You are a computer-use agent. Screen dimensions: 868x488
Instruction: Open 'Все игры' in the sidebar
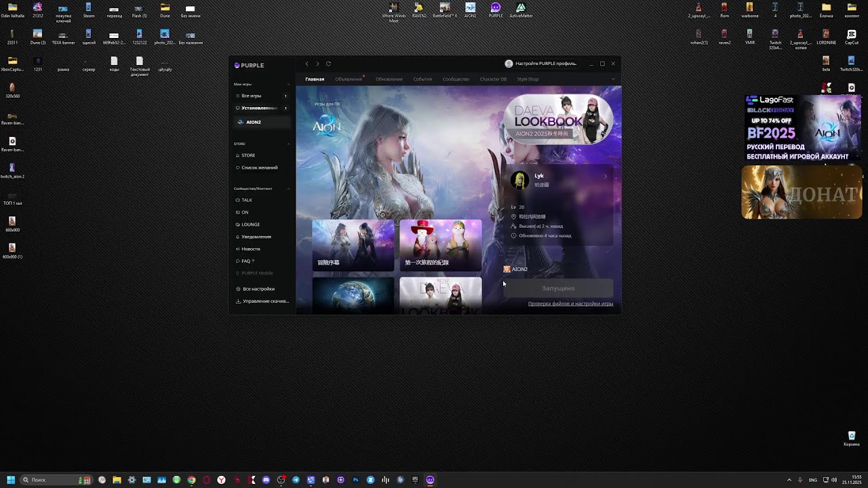261,96
